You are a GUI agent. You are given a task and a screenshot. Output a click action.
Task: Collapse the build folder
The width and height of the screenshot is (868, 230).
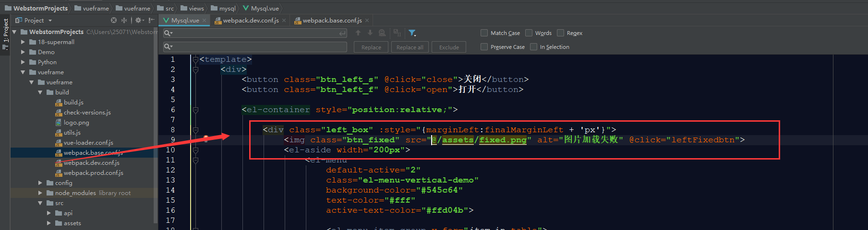40,92
